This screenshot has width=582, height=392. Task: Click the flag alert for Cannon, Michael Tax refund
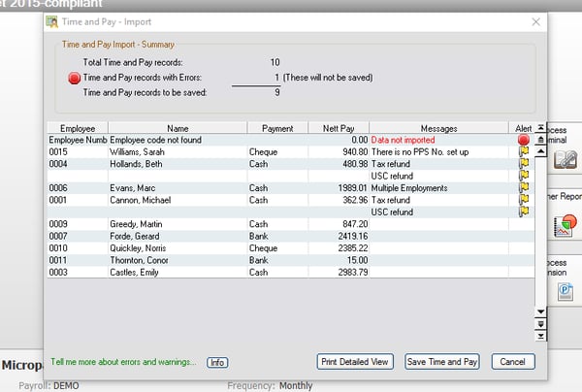pyautogui.click(x=524, y=200)
